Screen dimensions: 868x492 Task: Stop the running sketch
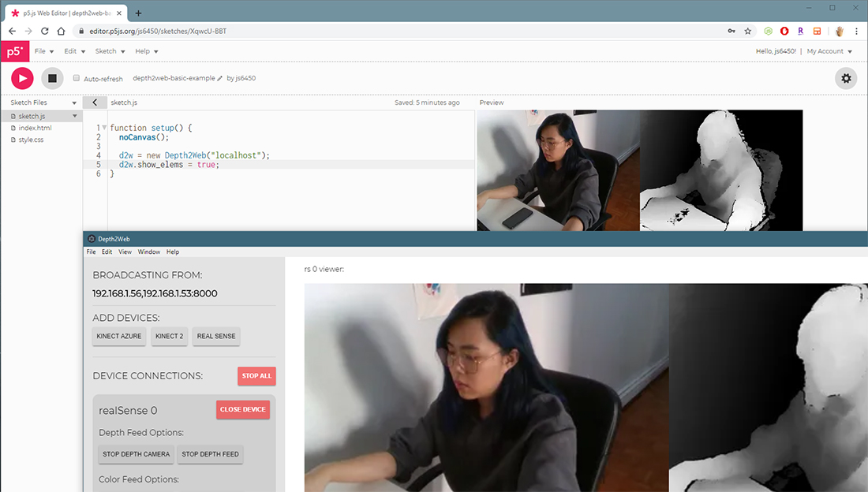[x=52, y=78]
